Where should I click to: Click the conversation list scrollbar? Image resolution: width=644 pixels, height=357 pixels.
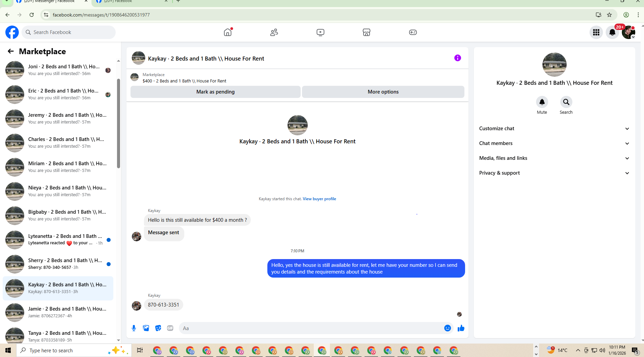pyautogui.click(x=118, y=123)
